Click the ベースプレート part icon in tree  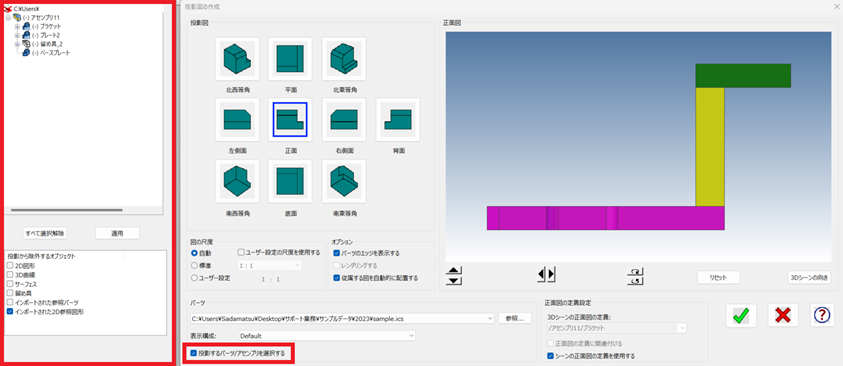(x=26, y=53)
